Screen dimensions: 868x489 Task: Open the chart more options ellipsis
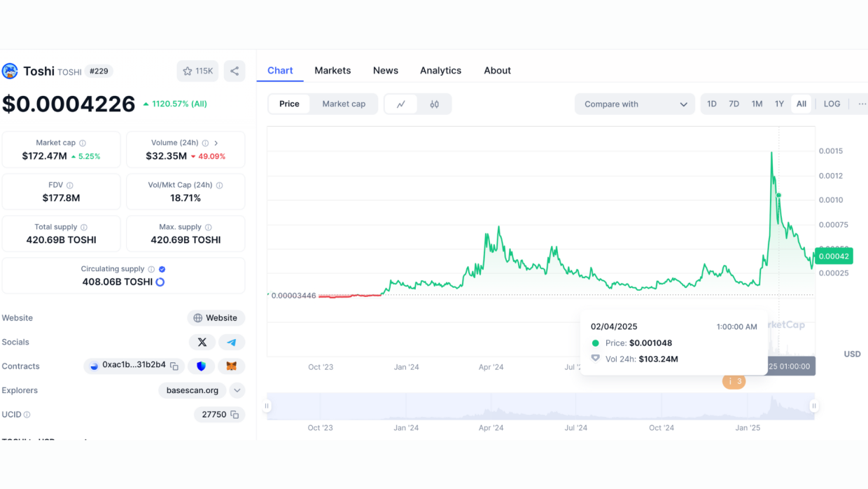(x=862, y=104)
